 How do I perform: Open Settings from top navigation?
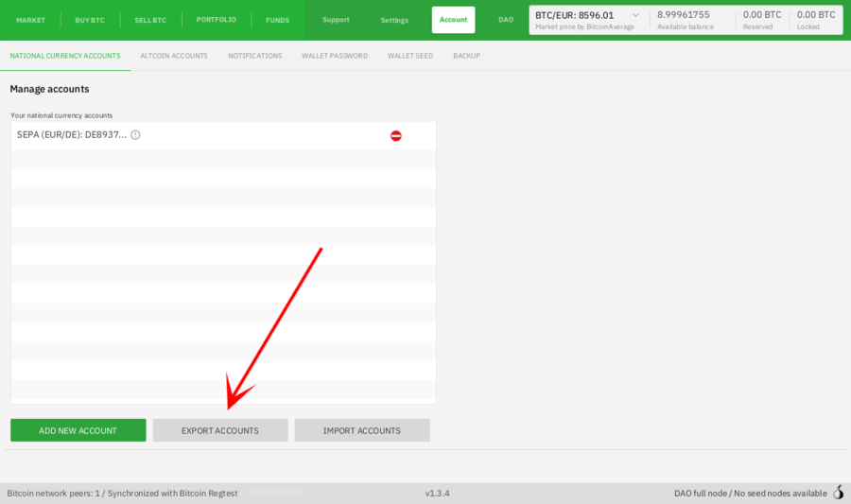pyautogui.click(x=394, y=20)
